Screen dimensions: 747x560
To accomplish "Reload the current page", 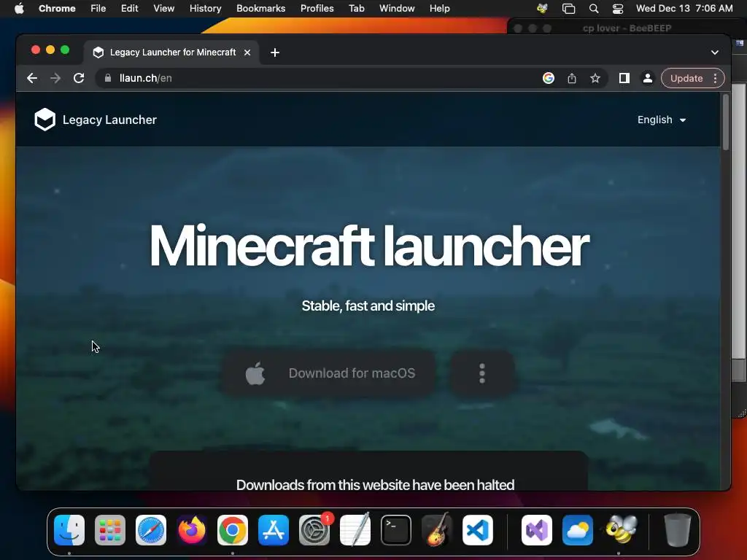I will (x=79, y=78).
